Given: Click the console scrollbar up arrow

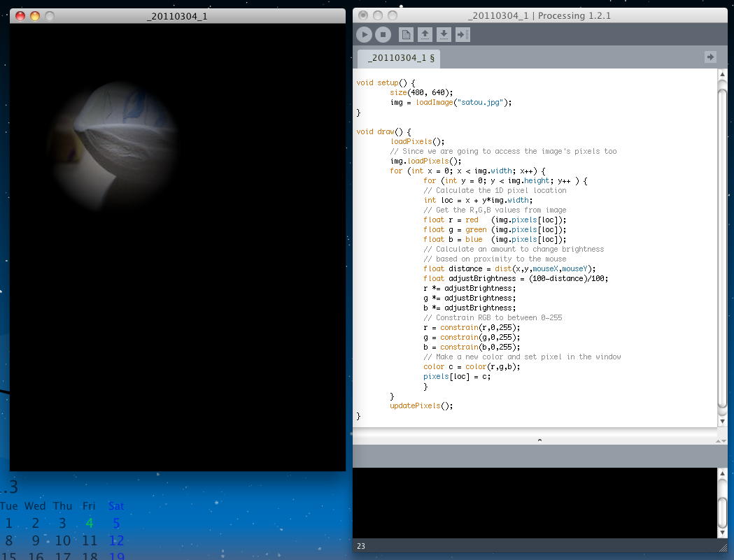Looking at the screenshot, I should click(x=723, y=475).
